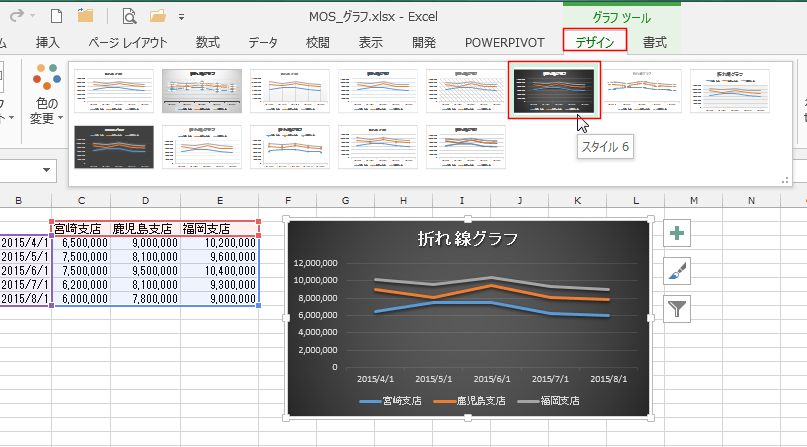The image size is (807, 447).
Task: Click the New blank document icon
Action: pyautogui.click(x=56, y=16)
